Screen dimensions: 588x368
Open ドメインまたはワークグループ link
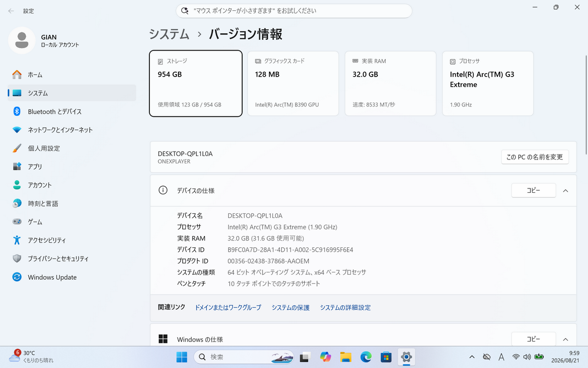coord(228,308)
